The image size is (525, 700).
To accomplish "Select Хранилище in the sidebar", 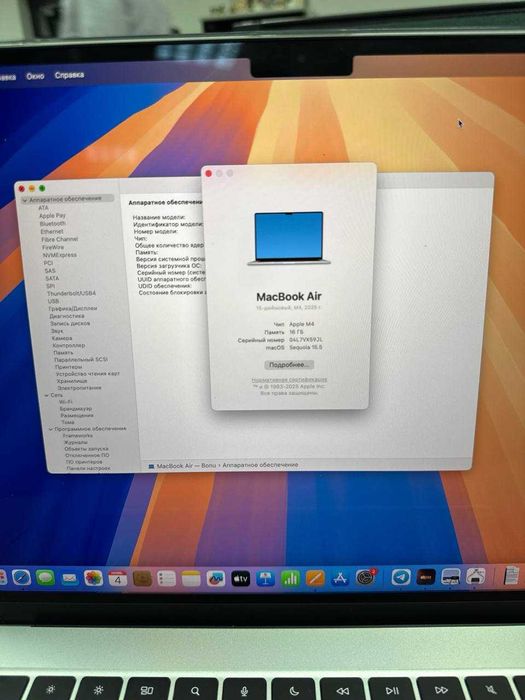I will coord(71,381).
